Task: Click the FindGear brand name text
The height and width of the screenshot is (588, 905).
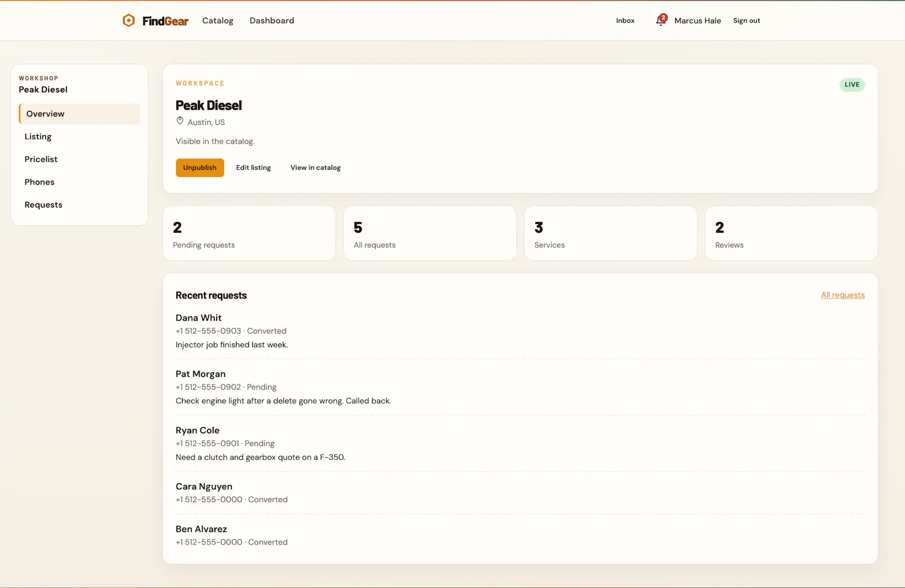Action: [165, 21]
